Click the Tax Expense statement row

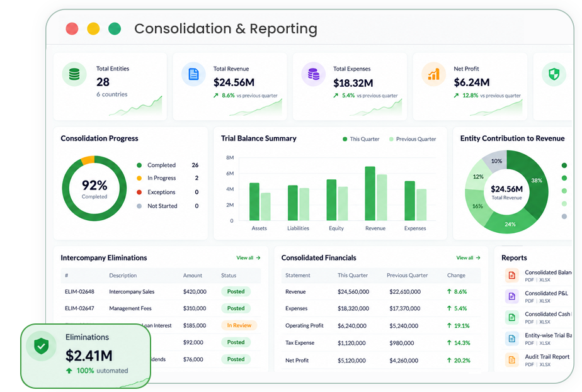tap(380, 343)
